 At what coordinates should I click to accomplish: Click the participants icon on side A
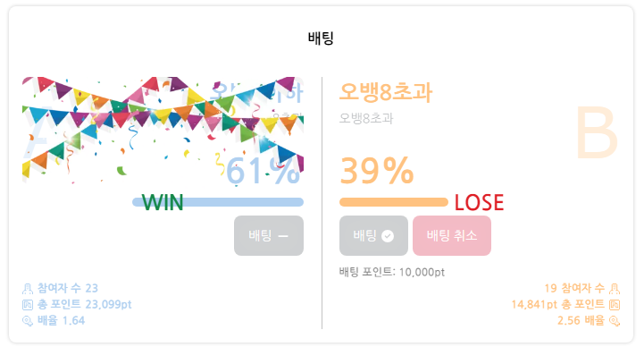click(x=28, y=289)
